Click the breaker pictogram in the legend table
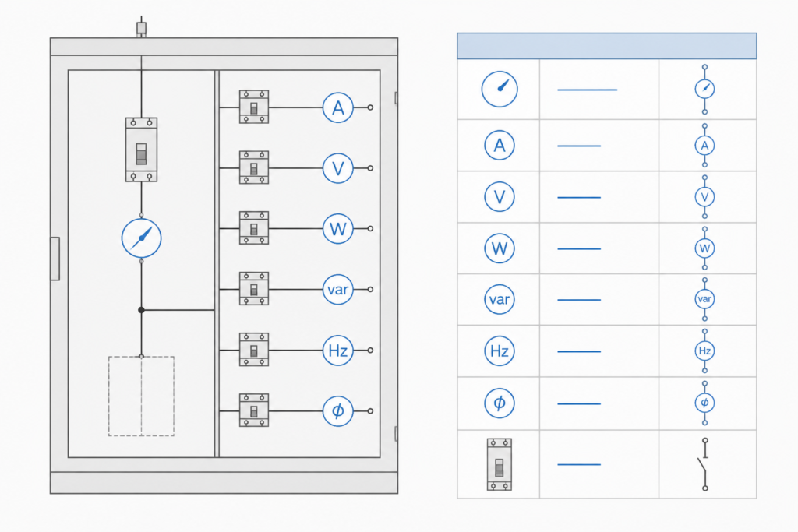 (x=500, y=464)
